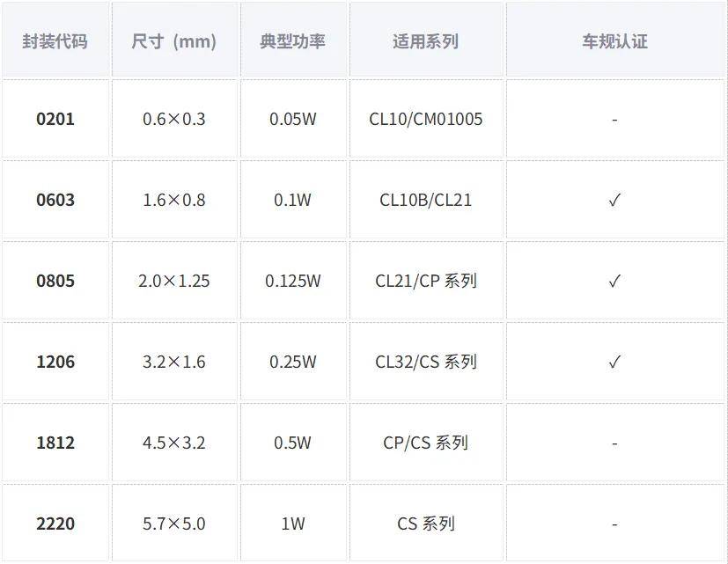Click the CL10/CM01005 series cell
Image resolution: width=728 pixels, height=564 pixels.
[x=426, y=120]
